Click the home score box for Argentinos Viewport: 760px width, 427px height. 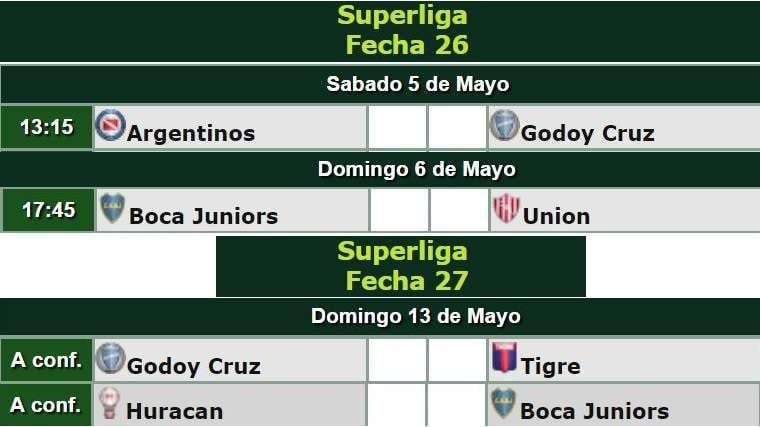point(397,128)
